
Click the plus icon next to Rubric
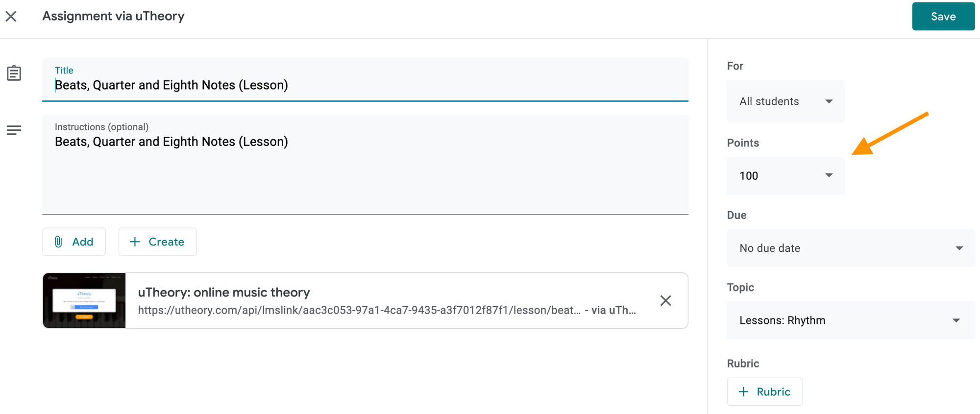743,391
